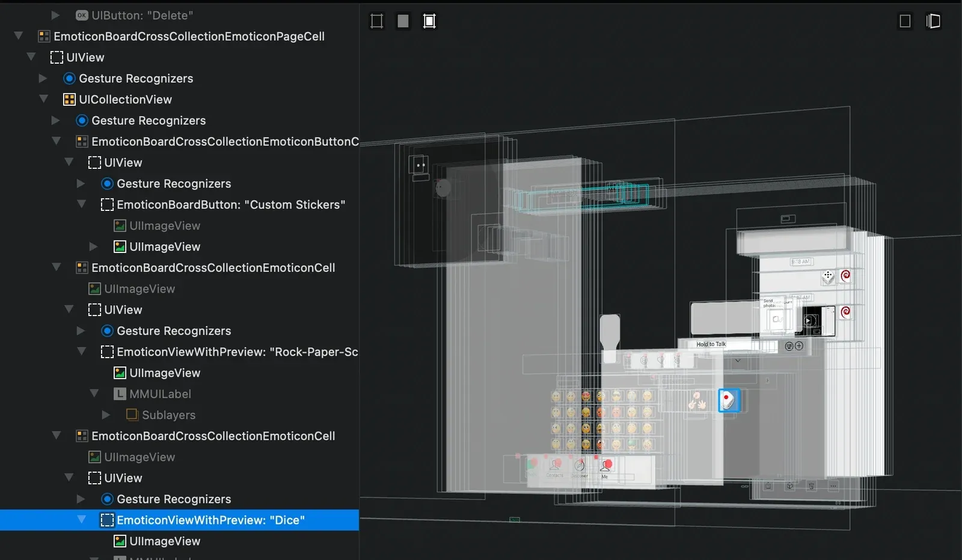Click the UICollectionView grid icon
Image resolution: width=962 pixels, height=560 pixels.
point(69,99)
